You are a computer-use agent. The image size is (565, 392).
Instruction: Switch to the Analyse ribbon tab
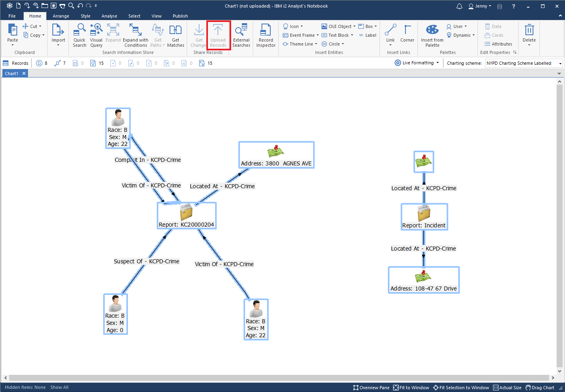point(109,16)
